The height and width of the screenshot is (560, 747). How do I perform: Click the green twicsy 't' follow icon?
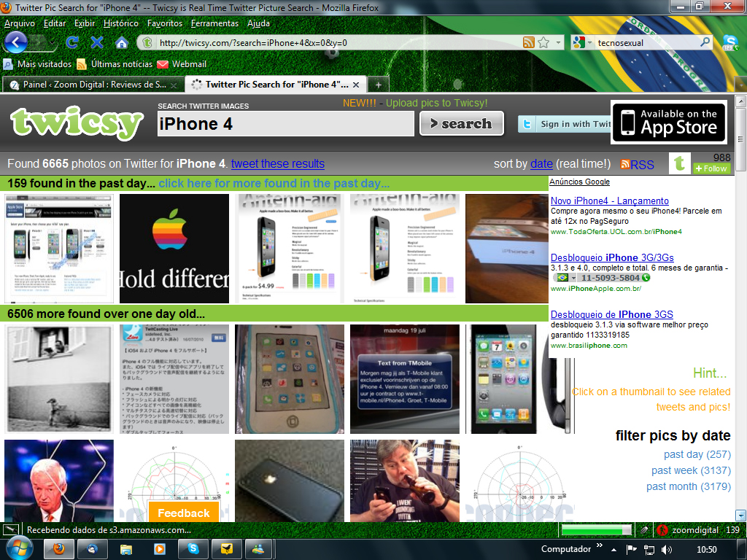(680, 163)
